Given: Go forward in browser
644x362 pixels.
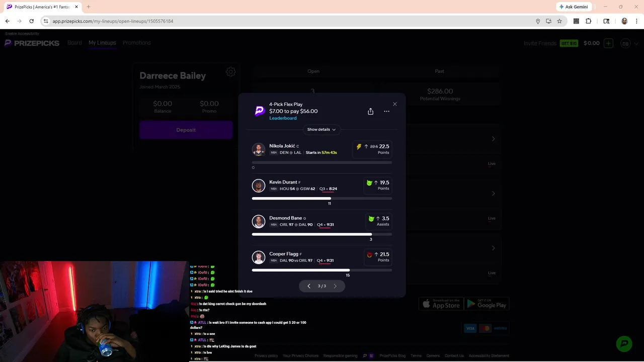Looking at the screenshot, I should 20,21.
